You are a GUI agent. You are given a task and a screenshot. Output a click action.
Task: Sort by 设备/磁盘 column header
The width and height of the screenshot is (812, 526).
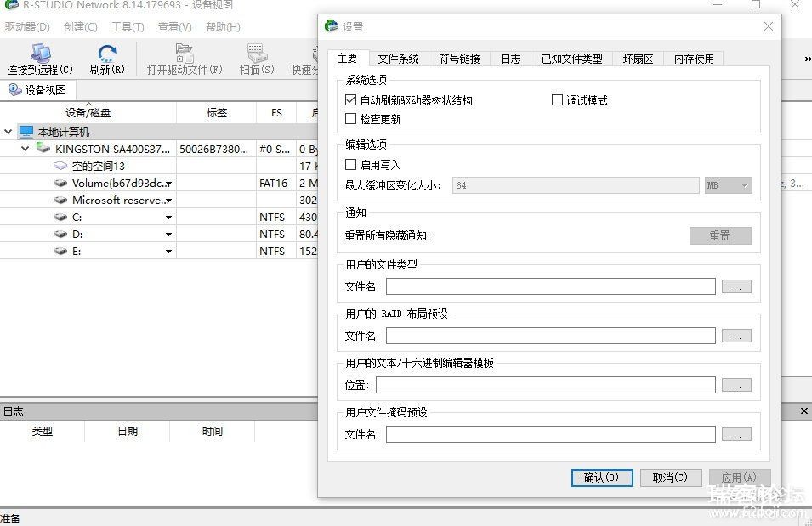coord(88,112)
